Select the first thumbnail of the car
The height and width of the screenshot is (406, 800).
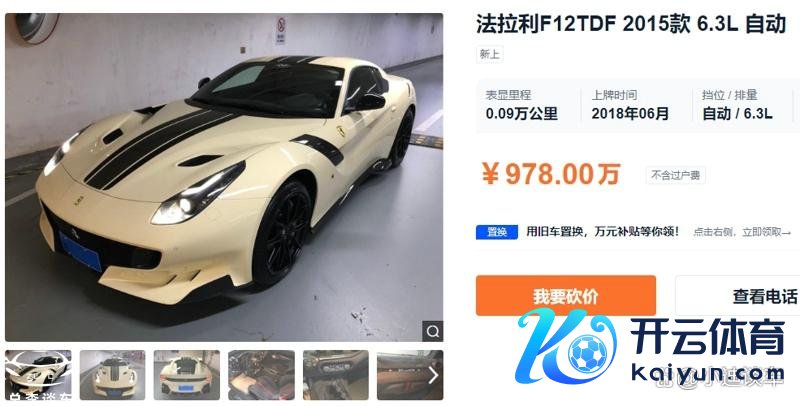pos(38,375)
